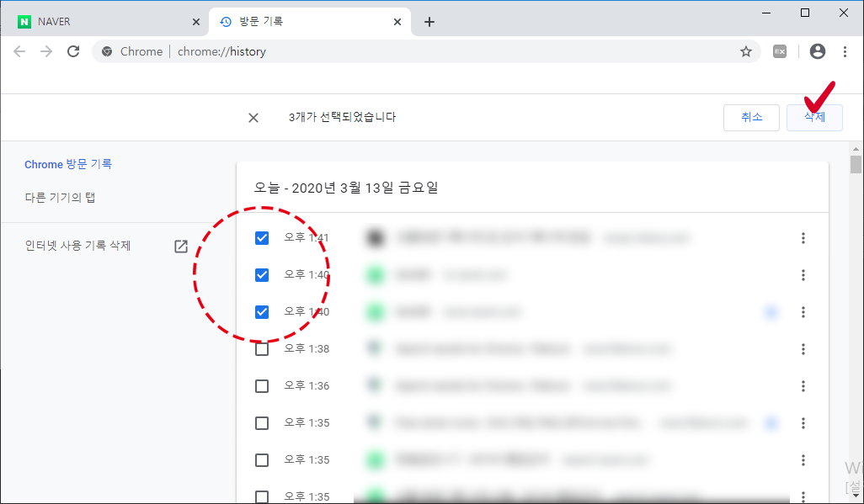Open the extension icon in the toolbar

click(x=780, y=52)
